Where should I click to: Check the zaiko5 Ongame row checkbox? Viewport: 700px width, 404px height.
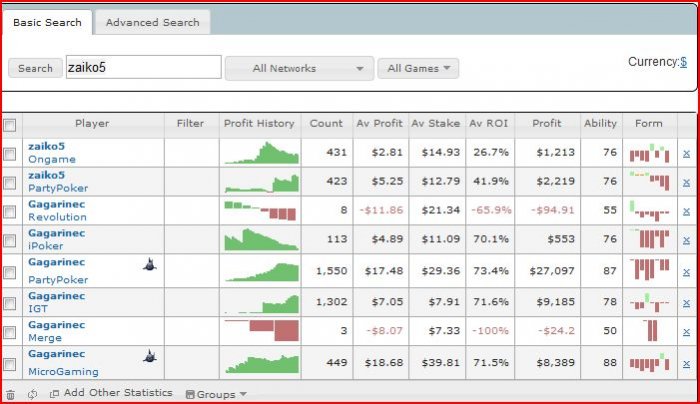pos(9,154)
